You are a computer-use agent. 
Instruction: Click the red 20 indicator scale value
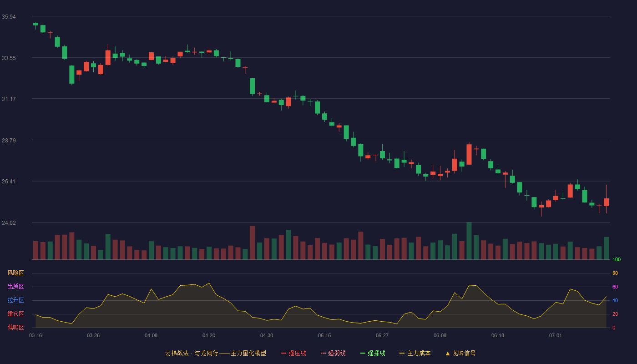click(615, 314)
